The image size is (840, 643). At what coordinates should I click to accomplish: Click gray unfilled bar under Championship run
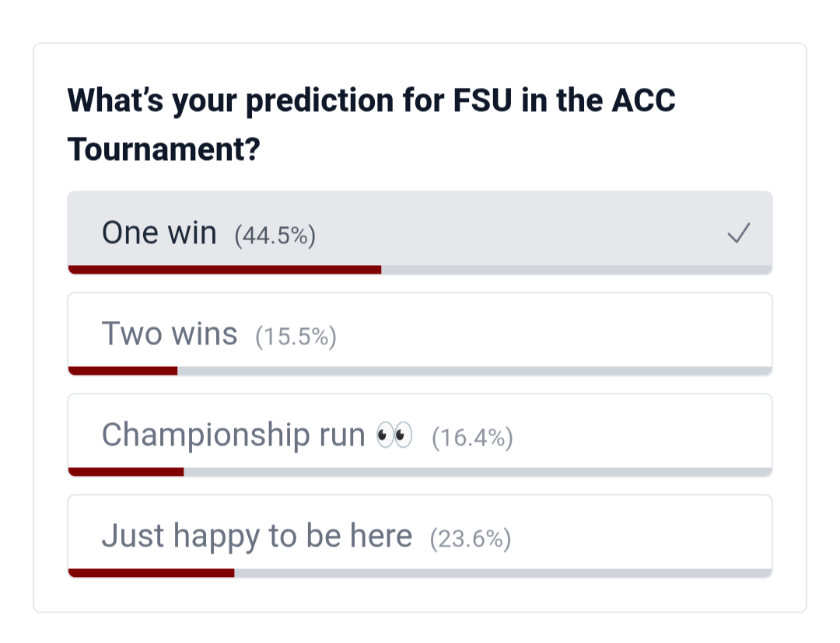[x=478, y=472]
